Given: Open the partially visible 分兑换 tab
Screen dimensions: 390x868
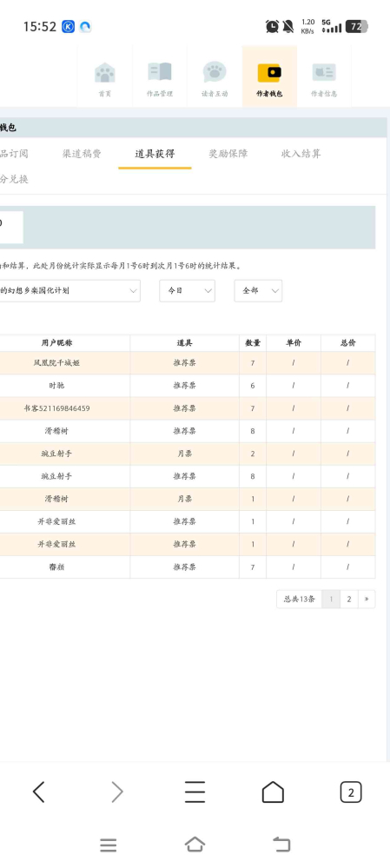Looking at the screenshot, I should [14, 179].
